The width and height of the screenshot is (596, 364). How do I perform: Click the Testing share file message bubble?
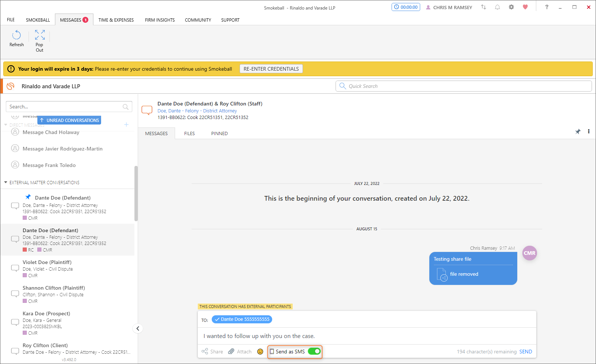coord(473,268)
